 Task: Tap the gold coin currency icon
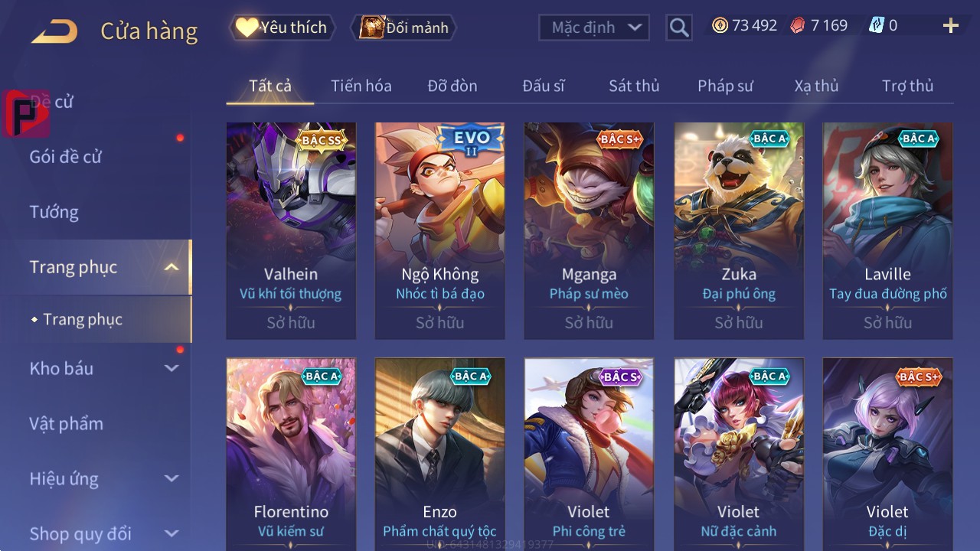[720, 25]
